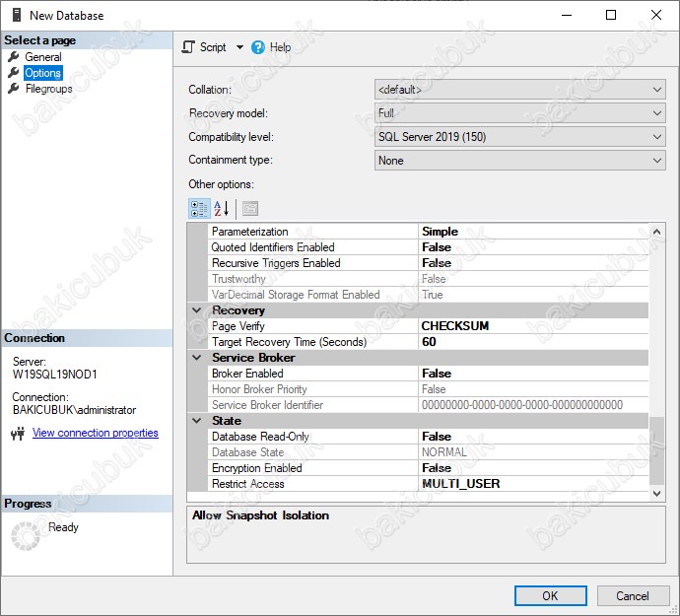This screenshot has height=616, width=680.
Task: Click VarDecimal Storage Format Enabled row
Action: click(428, 295)
